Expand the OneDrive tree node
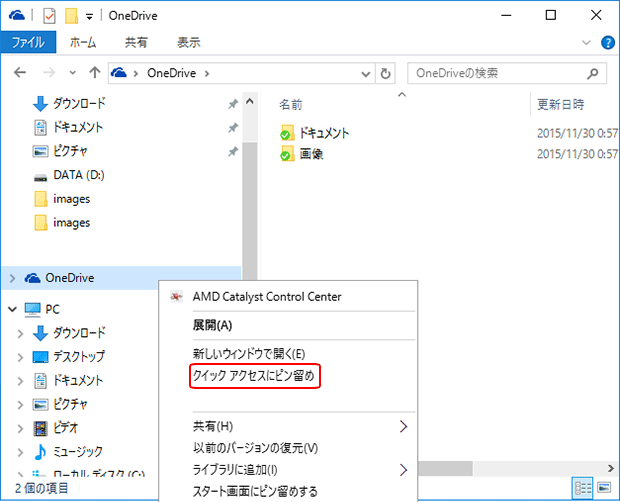The width and height of the screenshot is (620, 502). point(12,278)
